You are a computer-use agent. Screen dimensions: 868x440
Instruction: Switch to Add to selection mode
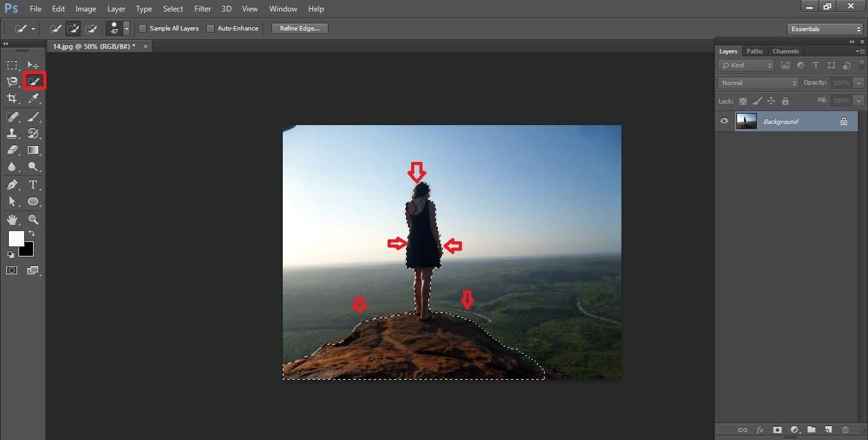pos(73,28)
